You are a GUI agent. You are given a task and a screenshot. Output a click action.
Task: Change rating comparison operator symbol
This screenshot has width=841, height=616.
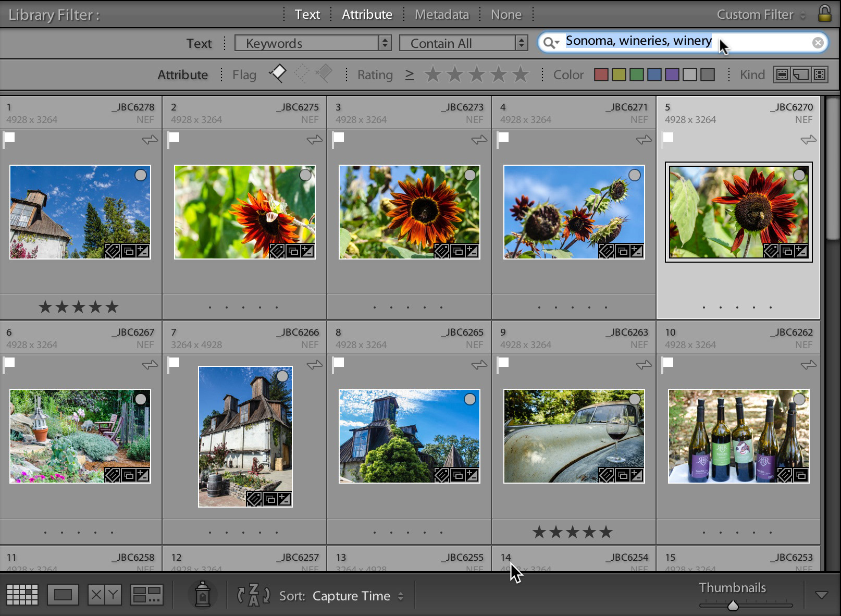[x=410, y=75]
